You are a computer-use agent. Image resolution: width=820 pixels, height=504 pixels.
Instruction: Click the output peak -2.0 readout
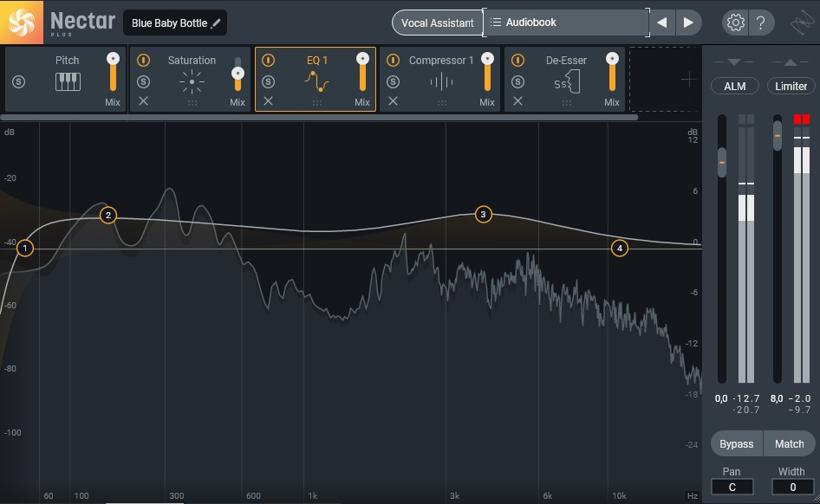[800, 398]
